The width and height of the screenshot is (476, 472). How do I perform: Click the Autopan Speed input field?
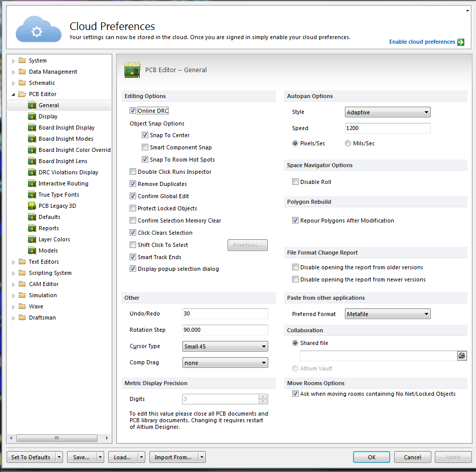click(388, 128)
